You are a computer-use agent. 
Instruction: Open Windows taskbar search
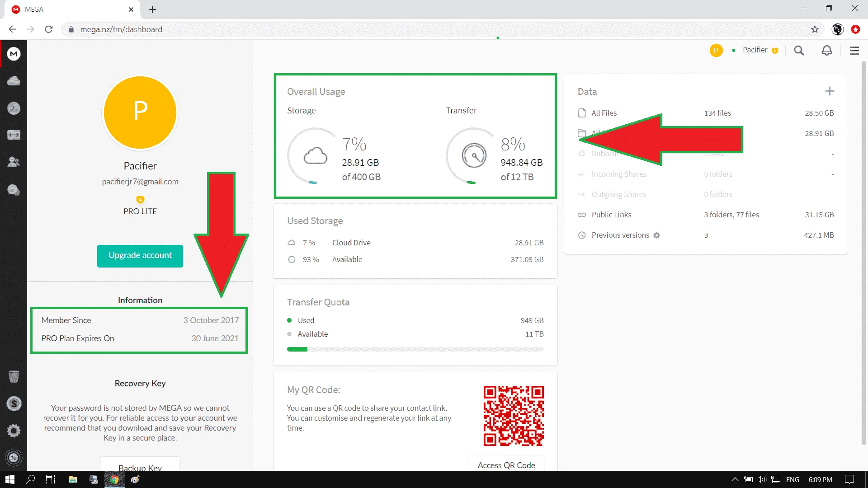[x=30, y=479]
